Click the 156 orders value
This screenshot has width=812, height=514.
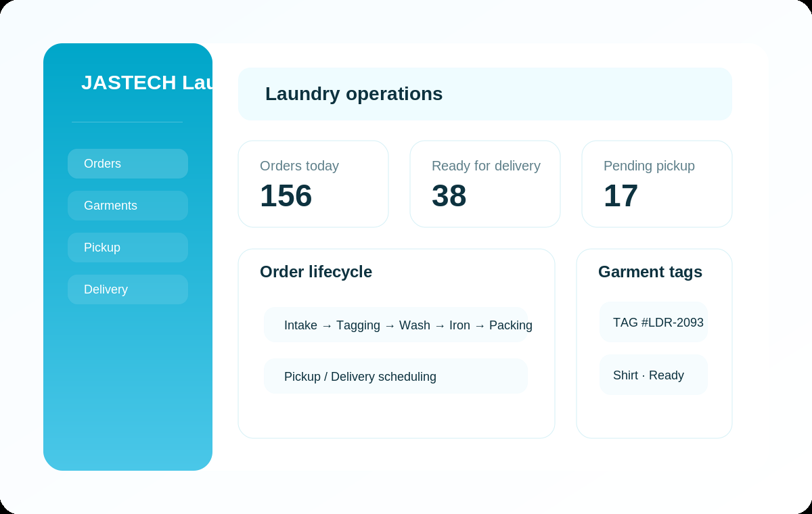(286, 196)
